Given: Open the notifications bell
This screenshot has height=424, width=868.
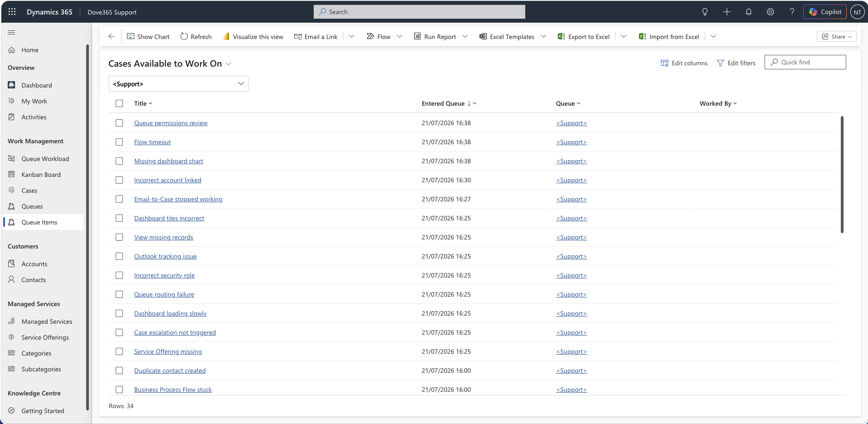Looking at the screenshot, I should [x=748, y=12].
